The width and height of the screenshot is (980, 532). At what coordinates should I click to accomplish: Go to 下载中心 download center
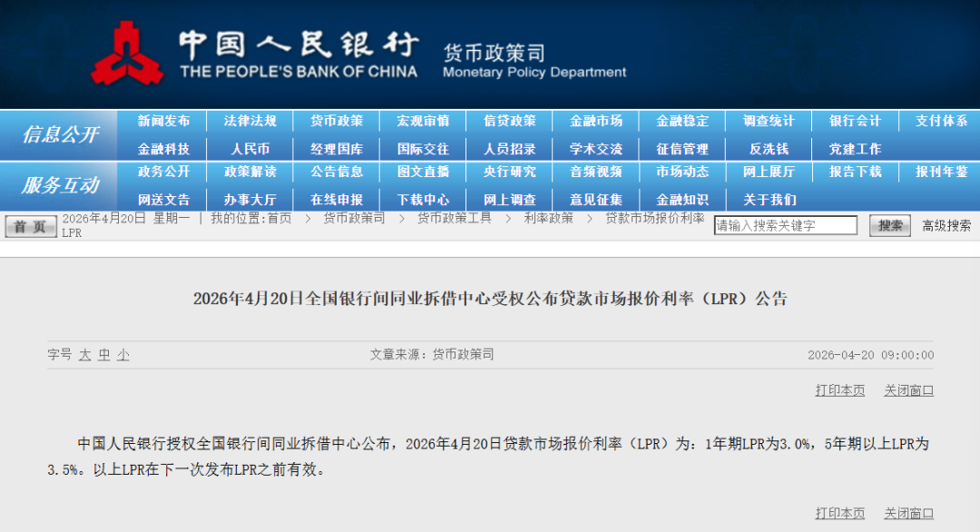(424, 198)
